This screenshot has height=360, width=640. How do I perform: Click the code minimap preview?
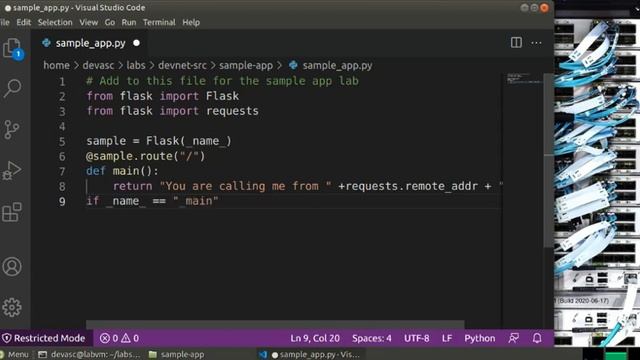point(524,78)
